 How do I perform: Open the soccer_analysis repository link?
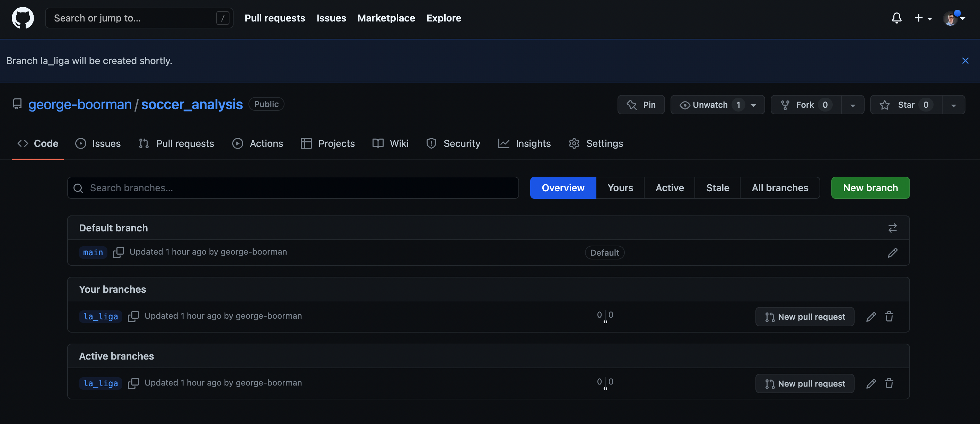(x=192, y=104)
